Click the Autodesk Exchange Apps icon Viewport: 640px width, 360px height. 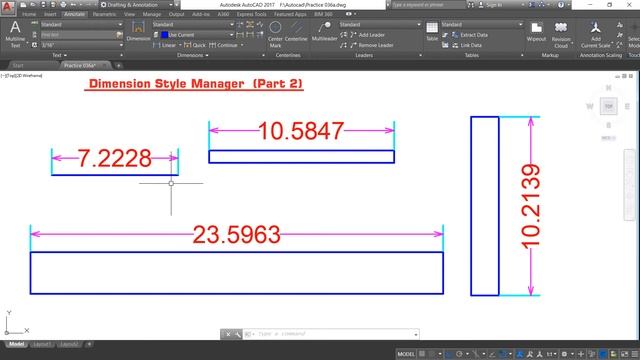click(532, 5)
